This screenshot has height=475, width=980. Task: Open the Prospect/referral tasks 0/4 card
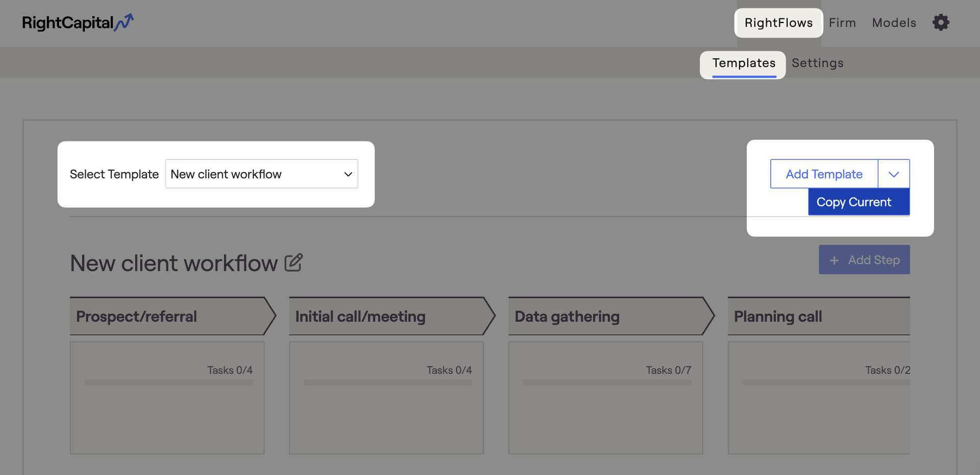(x=167, y=409)
